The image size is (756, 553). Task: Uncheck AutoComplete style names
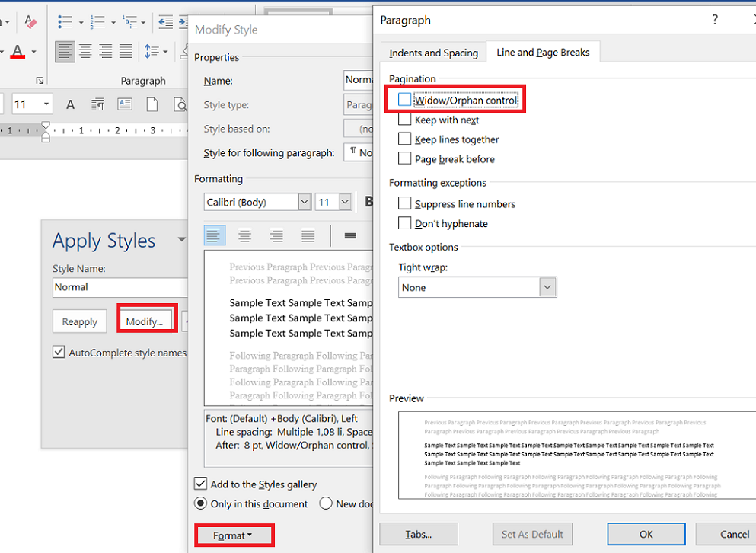pos(59,352)
